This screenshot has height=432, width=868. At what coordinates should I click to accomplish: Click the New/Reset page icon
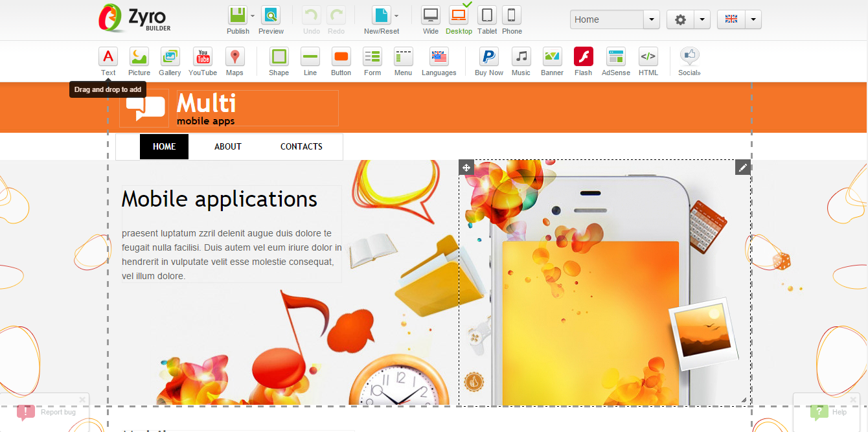(x=382, y=16)
